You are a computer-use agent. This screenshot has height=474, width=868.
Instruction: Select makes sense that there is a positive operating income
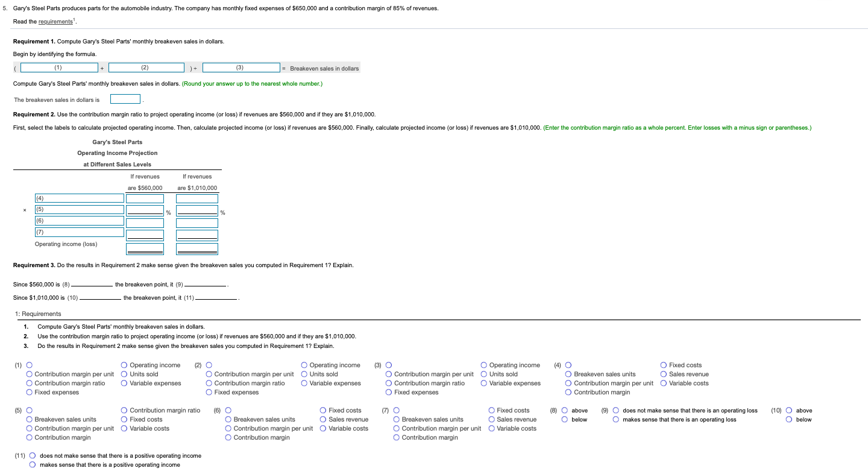[33, 464]
